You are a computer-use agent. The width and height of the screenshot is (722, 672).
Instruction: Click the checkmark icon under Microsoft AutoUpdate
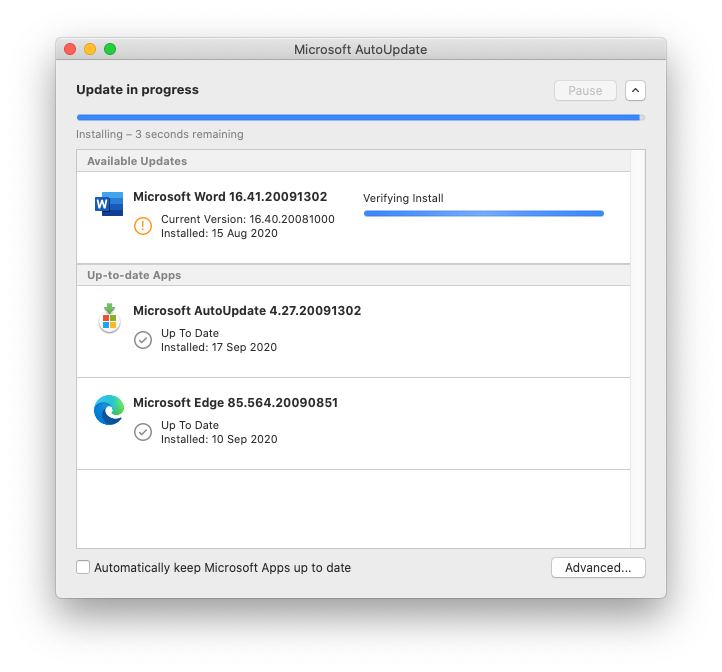pos(143,340)
